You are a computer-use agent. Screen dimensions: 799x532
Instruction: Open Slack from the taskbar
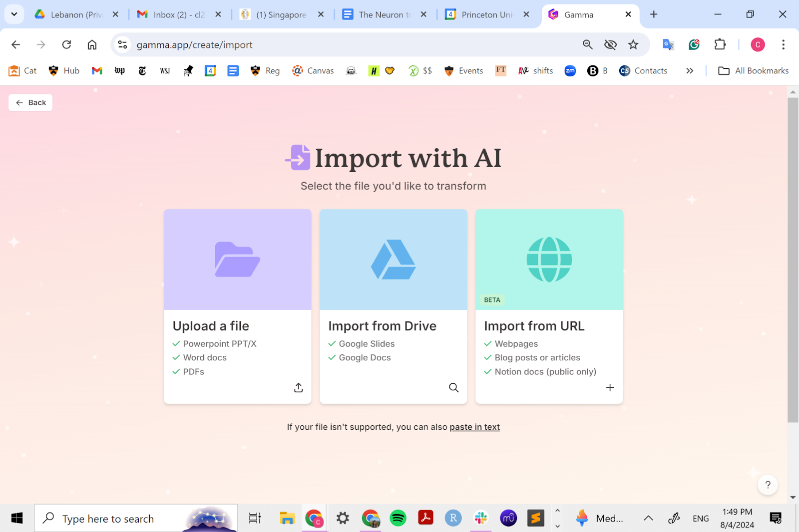(481, 519)
